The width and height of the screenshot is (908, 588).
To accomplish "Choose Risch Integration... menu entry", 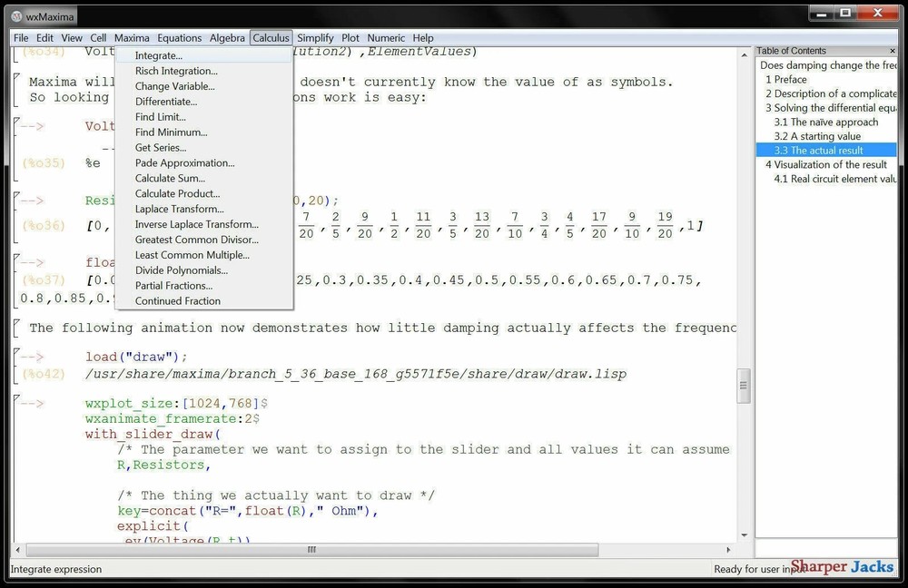I will [203, 71].
